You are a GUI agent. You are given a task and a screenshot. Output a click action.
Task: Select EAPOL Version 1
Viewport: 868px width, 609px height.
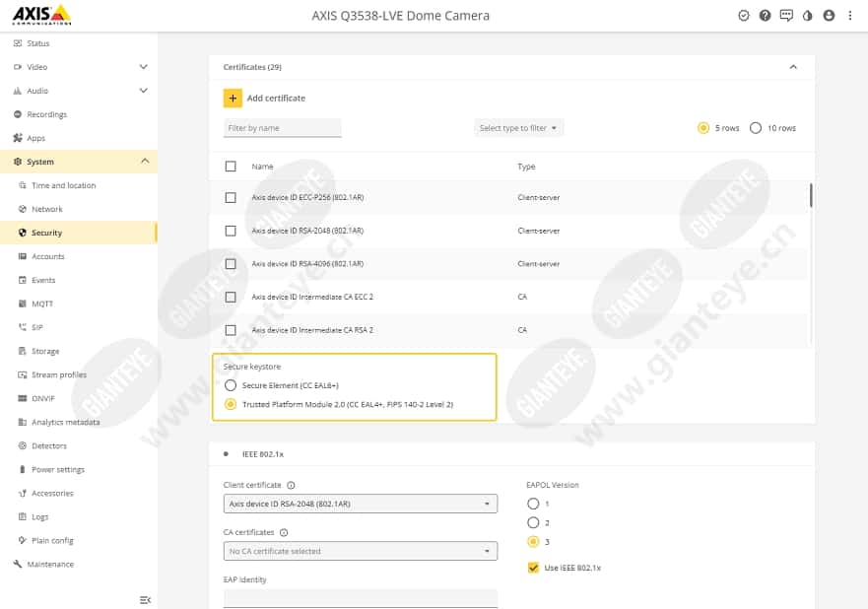(x=533, y=504)
